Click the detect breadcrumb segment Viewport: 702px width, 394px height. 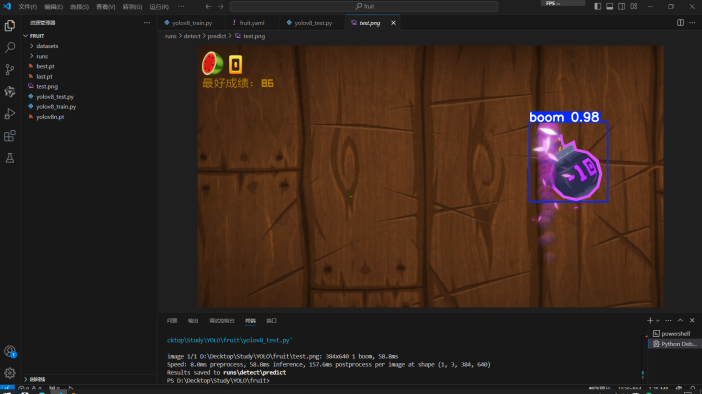tap(192, 36)
